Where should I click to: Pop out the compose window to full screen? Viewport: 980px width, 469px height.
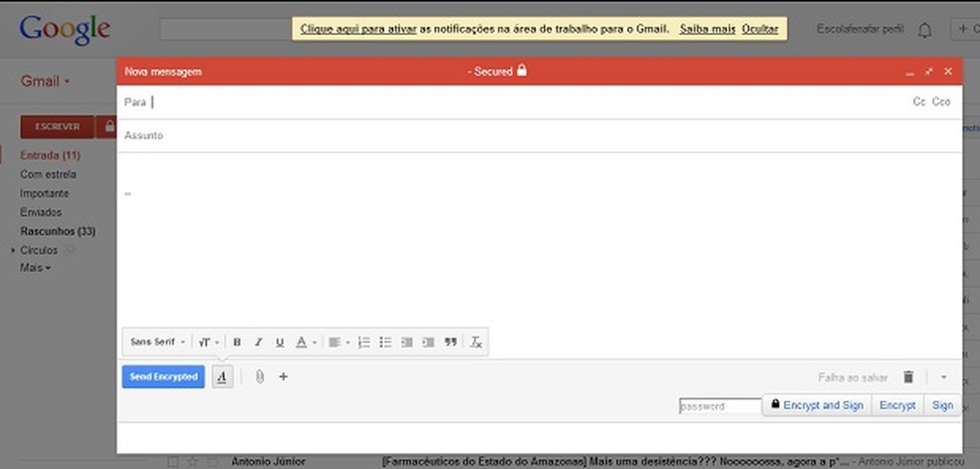tap(929, 72)
